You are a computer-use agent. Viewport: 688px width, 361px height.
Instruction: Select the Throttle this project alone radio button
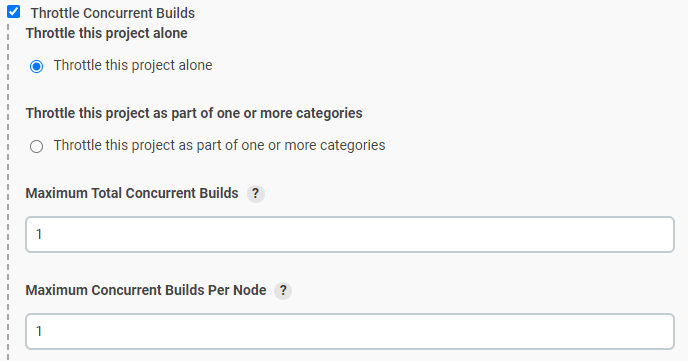coord(36,66)
